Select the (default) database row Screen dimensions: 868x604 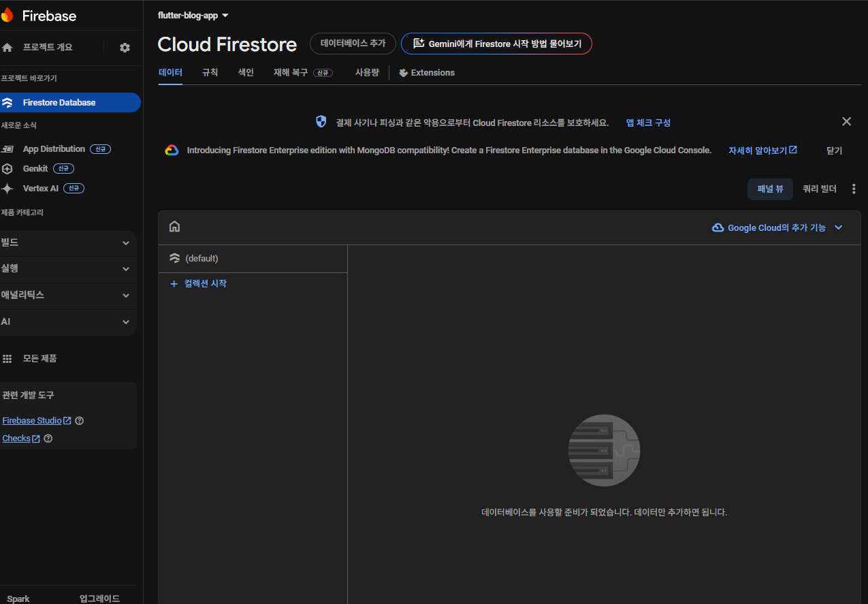point(253,259)
